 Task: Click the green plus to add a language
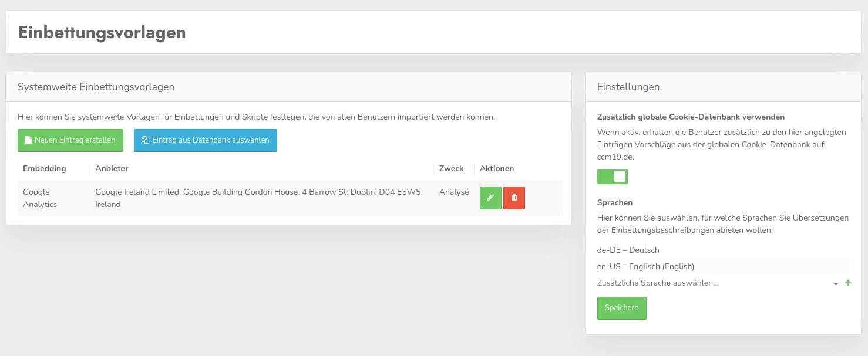coord(848,283)
